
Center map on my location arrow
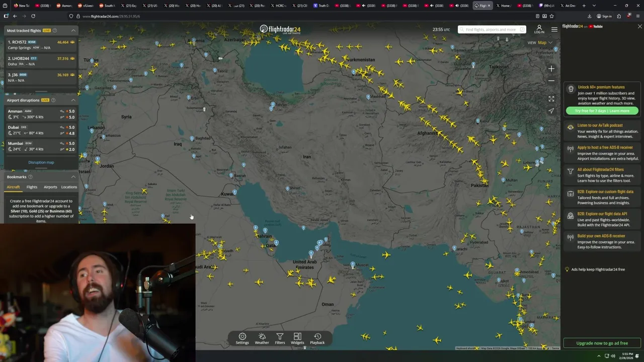click(551, 111)
